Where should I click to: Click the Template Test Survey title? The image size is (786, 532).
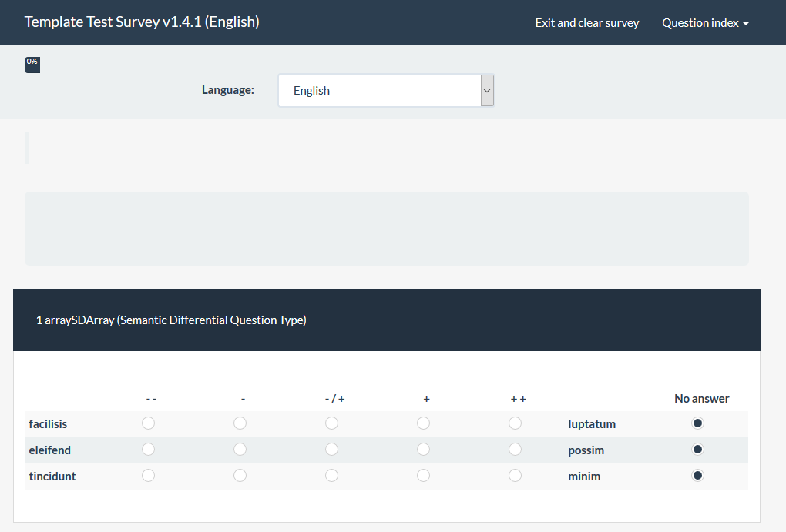point(142,22)
